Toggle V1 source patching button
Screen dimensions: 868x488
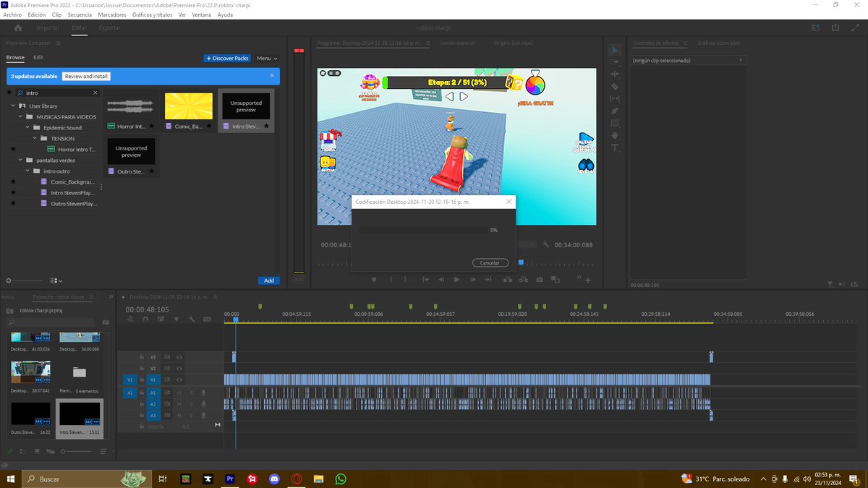tap(130, 380)
